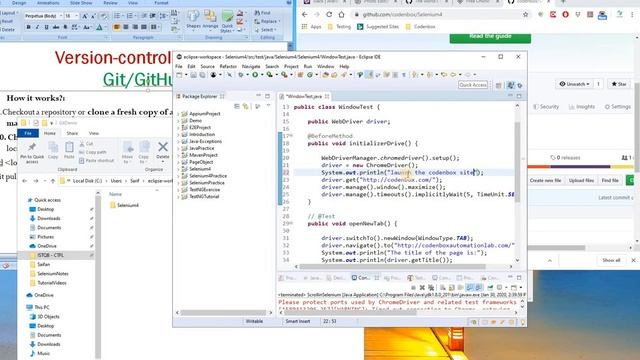Click the Terminate square icon in Console
The height and width of the screenshot is (360, 640).
(x=413, y=287)
